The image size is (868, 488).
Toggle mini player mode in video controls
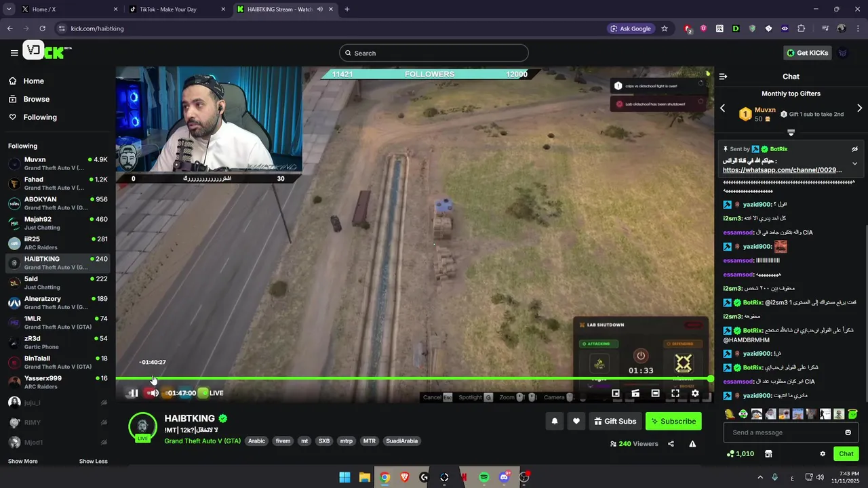(x=616, y=393)
